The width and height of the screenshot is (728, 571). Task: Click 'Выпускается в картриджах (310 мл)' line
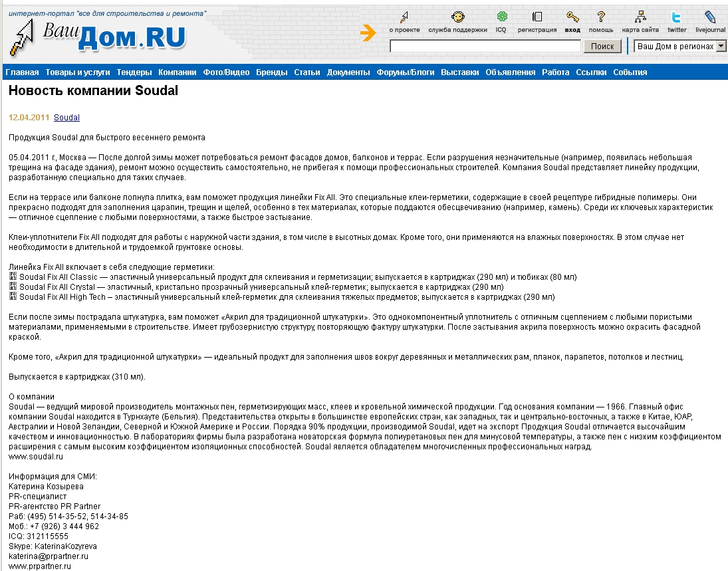pyautogui.click(x=77, y=377)
